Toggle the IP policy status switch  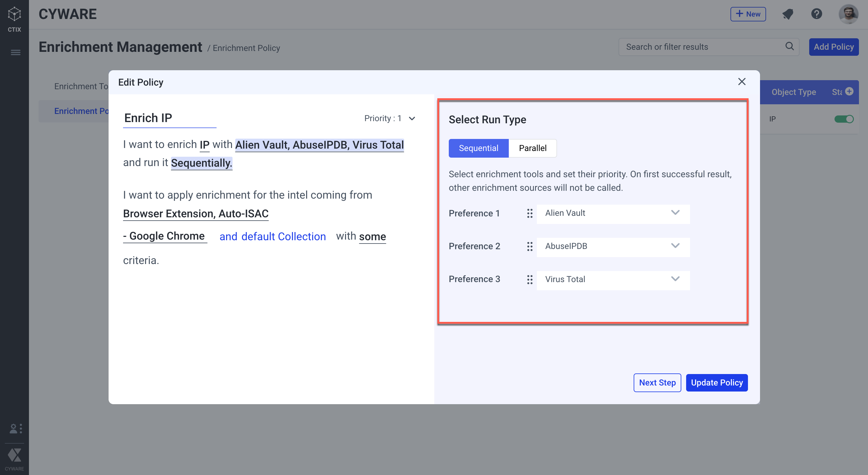tap(844, 119)
